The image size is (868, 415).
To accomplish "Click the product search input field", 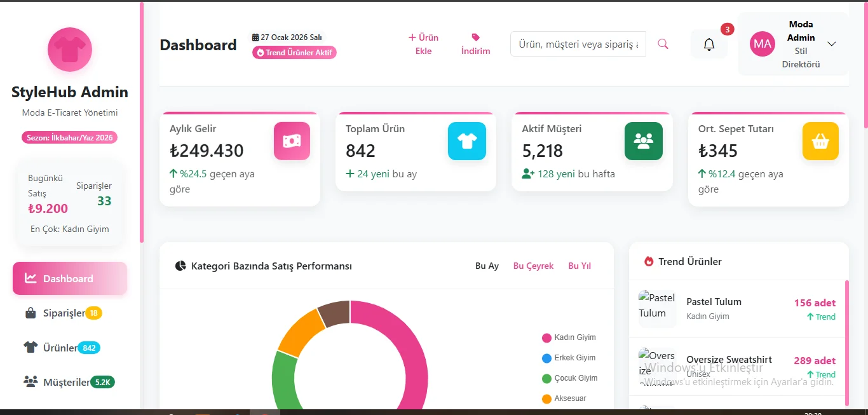I will click(x=578, y=44).
